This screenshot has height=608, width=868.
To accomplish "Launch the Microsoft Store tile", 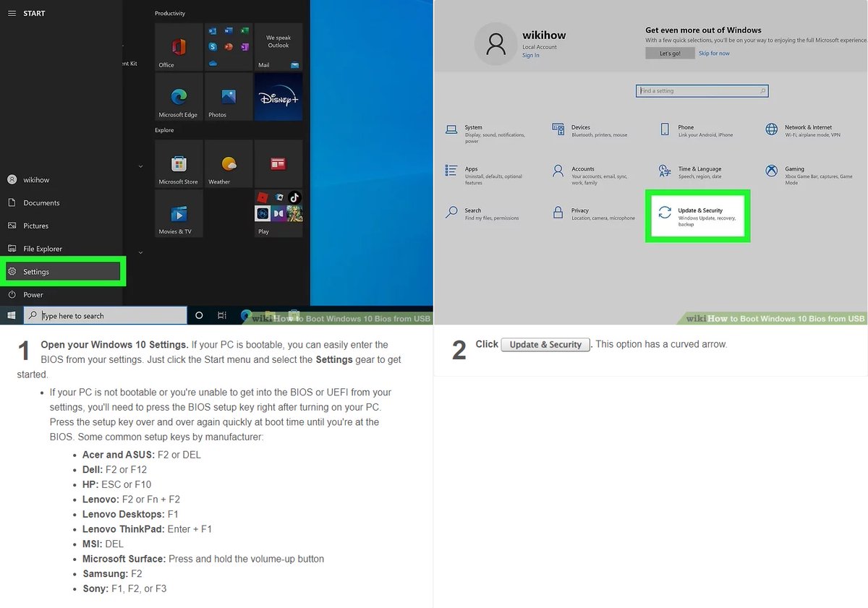I will point(179,163).
